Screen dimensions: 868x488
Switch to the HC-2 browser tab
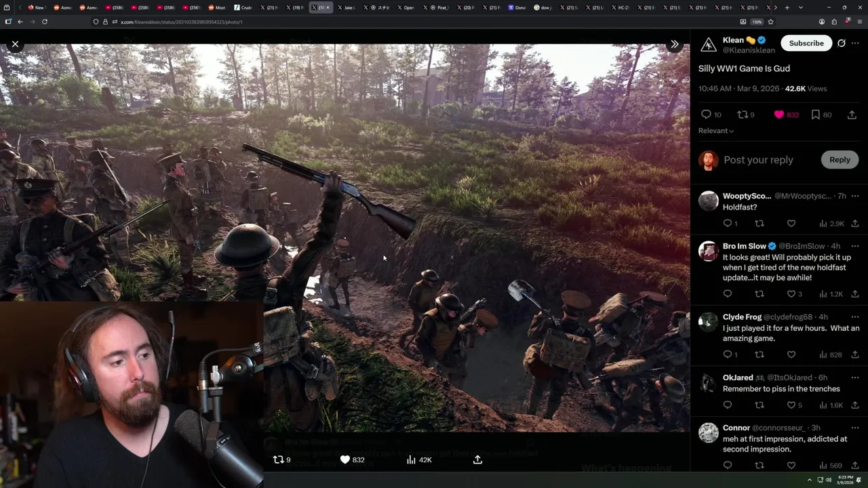[620, 7]
